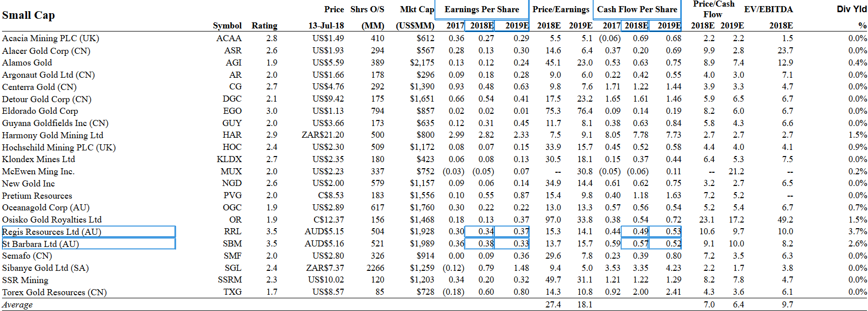Select the Earnings Per Share header box
The image size is (868, 311).
481,10
